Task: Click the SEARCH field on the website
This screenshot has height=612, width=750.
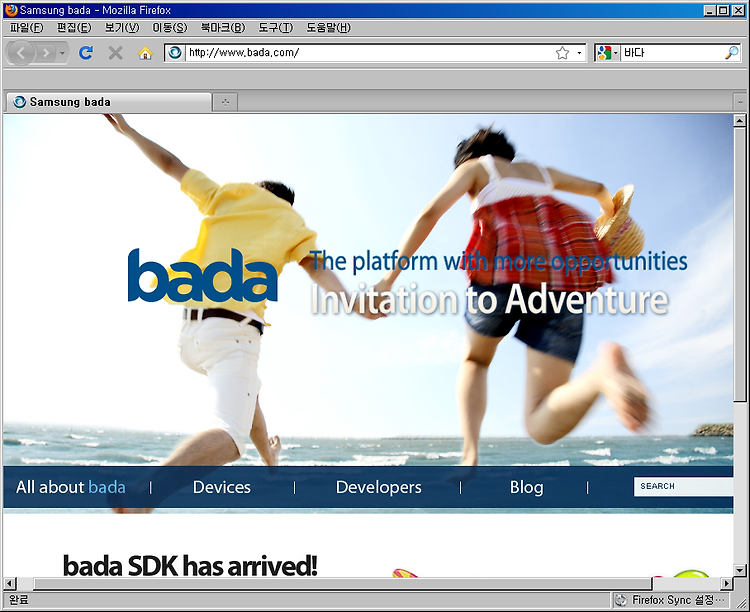Action: 684,487
